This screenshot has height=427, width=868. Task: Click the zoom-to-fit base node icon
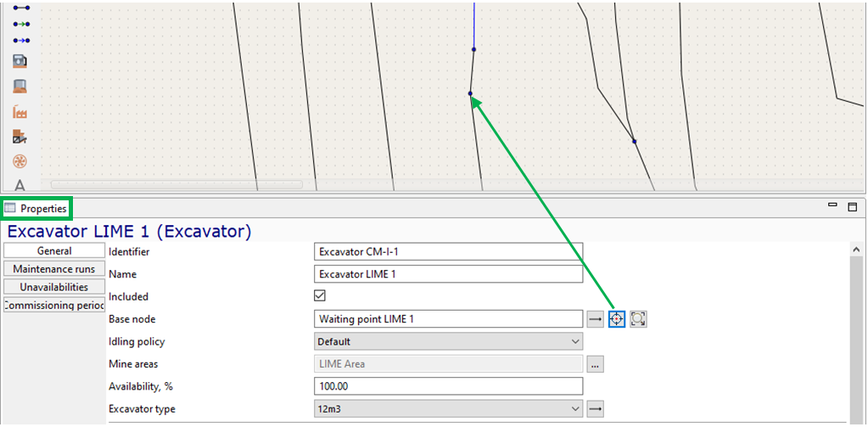[x=638, y=319]
